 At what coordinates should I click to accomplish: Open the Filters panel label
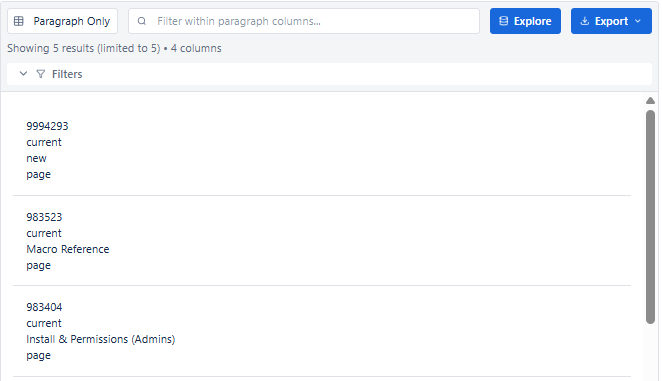point(67,74)
